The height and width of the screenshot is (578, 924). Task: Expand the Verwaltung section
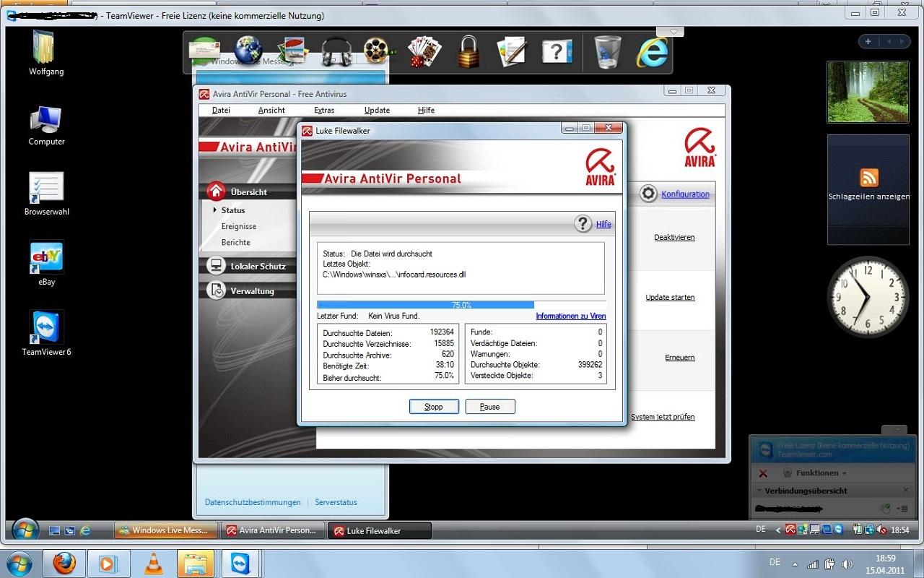tap(250, 290)
